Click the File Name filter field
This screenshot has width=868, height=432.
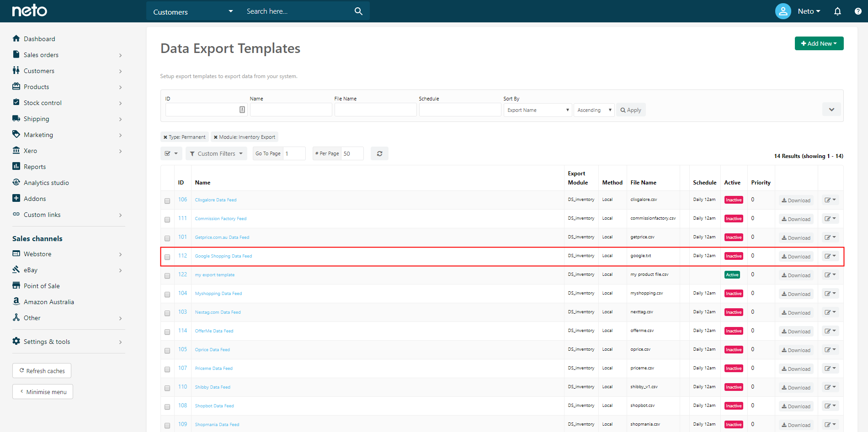(x=375, y=110)
